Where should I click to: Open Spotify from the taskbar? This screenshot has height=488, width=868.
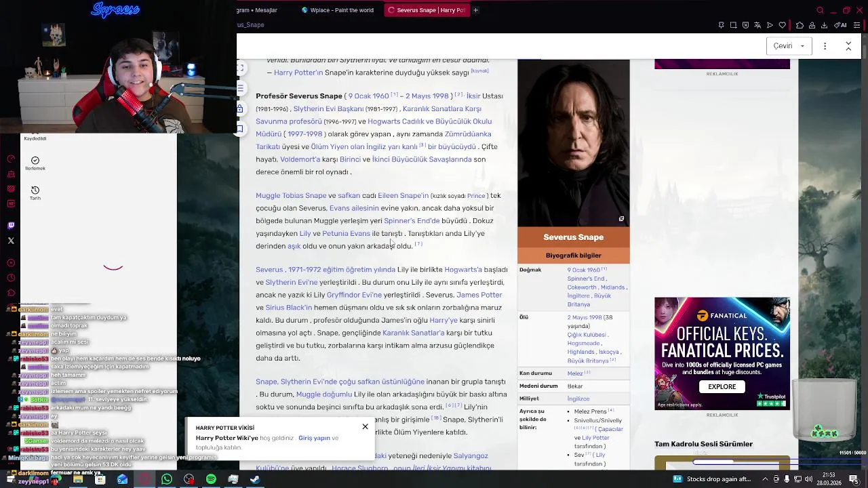pyautogui.click(x=211, y=479)
